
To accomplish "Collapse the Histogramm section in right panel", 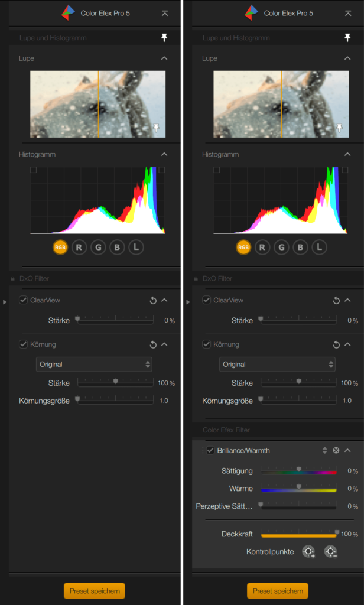I will pyautogui.click(x=348, y=154).
